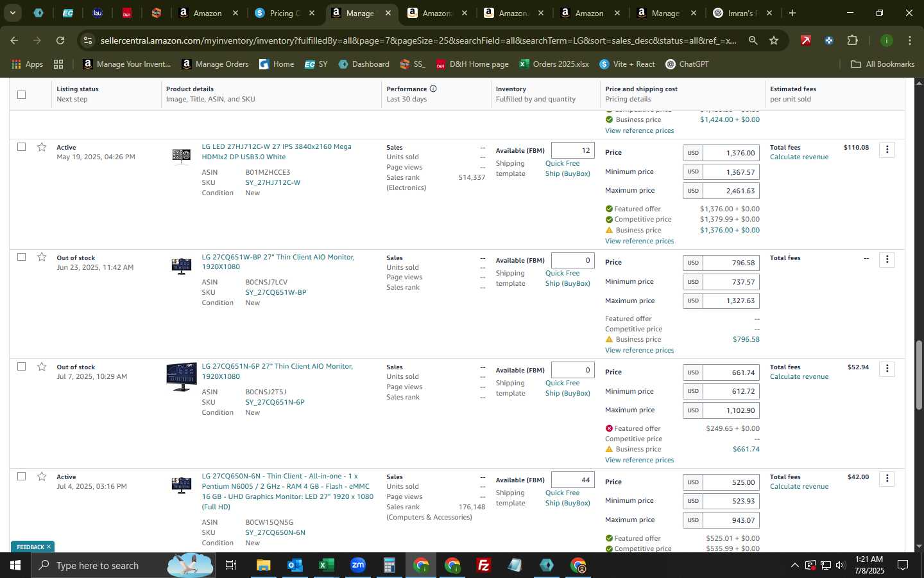The height and width of the screenshot is (578, 924).
Task: Check the LG 27CQ651N-6P row checkbox
Action: [x=21, y=367]
